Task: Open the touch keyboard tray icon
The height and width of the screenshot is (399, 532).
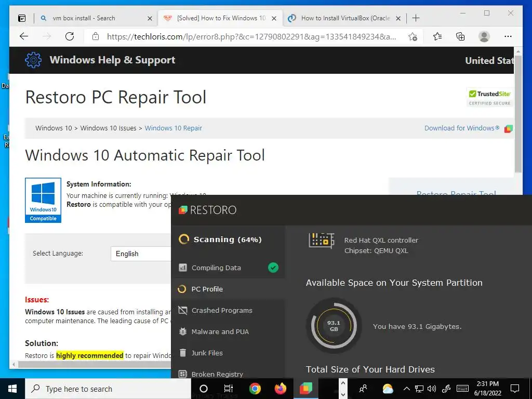Action: pyautogui.click(x=462, y=389)
